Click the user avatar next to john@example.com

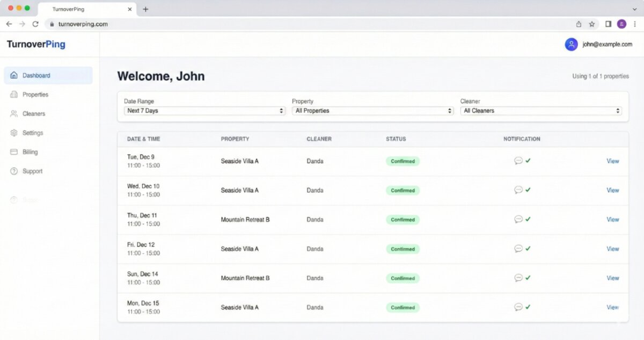[x=571, y=44]
